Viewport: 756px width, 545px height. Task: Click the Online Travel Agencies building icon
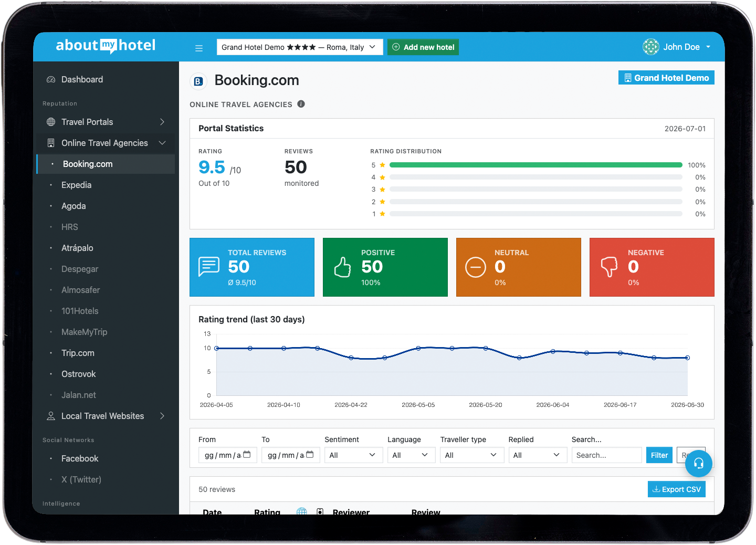point(51,143)
